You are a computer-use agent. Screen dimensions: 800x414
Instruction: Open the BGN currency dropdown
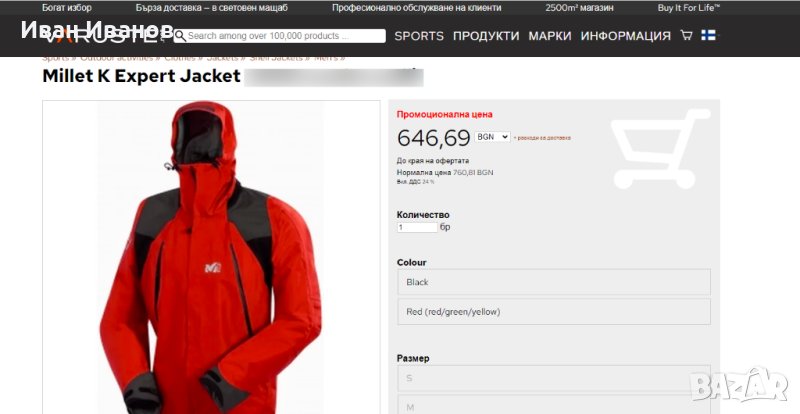coord(492,137)
